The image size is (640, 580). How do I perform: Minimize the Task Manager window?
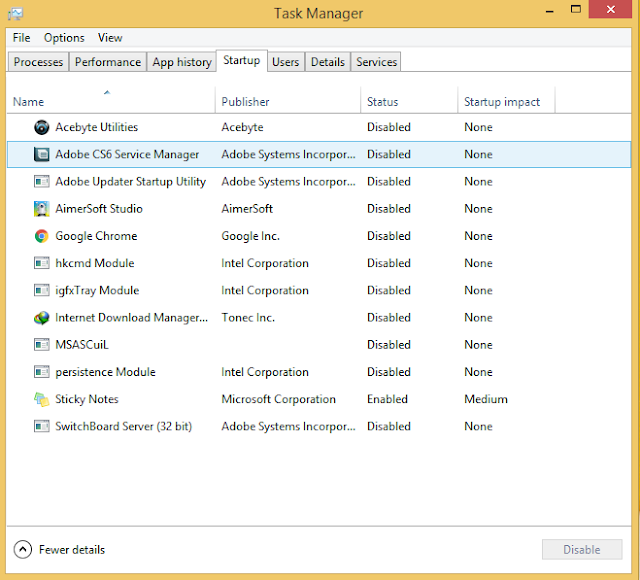pyautogui.click(x=550, y=10)
